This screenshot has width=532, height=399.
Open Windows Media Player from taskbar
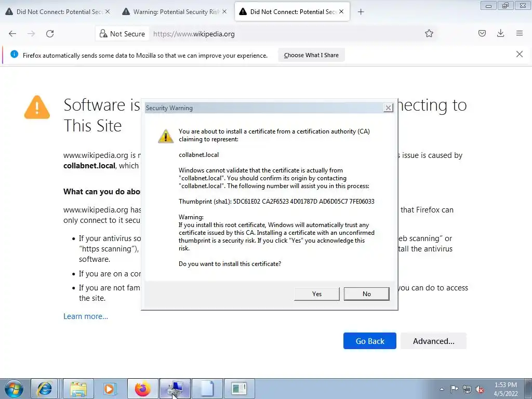coord(110,389)
